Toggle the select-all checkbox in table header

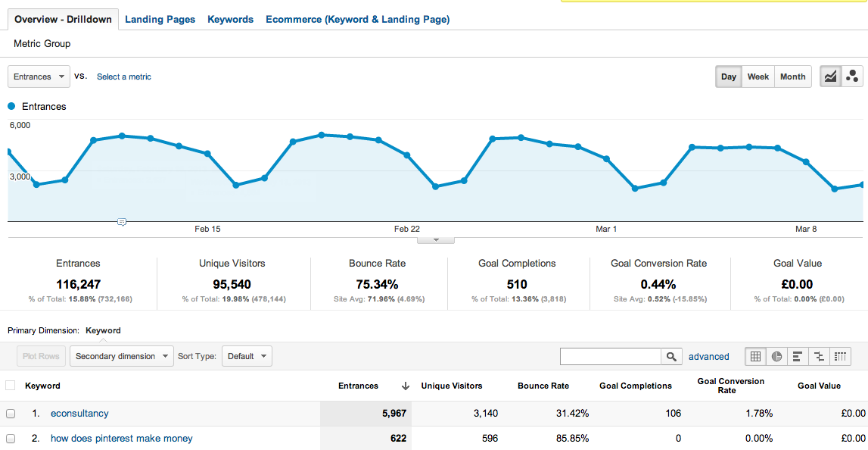11,386
